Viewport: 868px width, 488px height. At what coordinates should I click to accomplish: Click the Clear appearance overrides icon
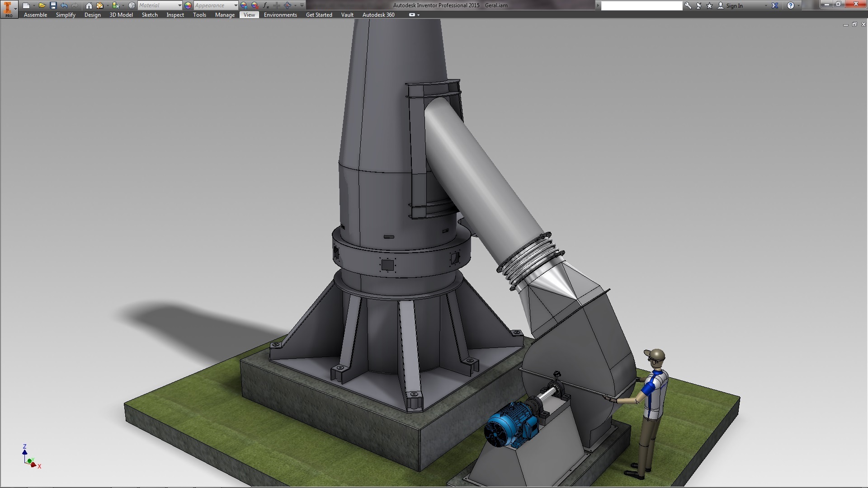click(255, 5)
